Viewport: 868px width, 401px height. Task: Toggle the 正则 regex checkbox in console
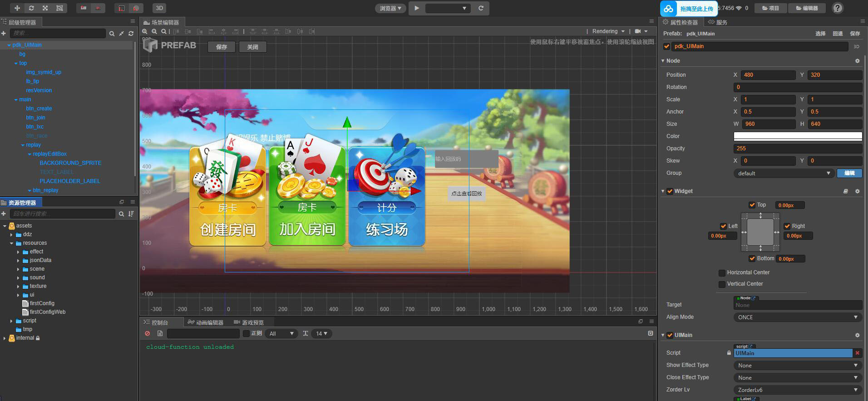pyautogui.click(x=247, y=333)
